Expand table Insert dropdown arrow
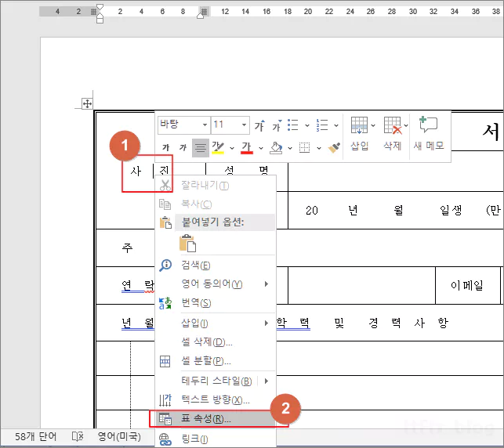Viewport: 504px width, 448px height. 373,125
